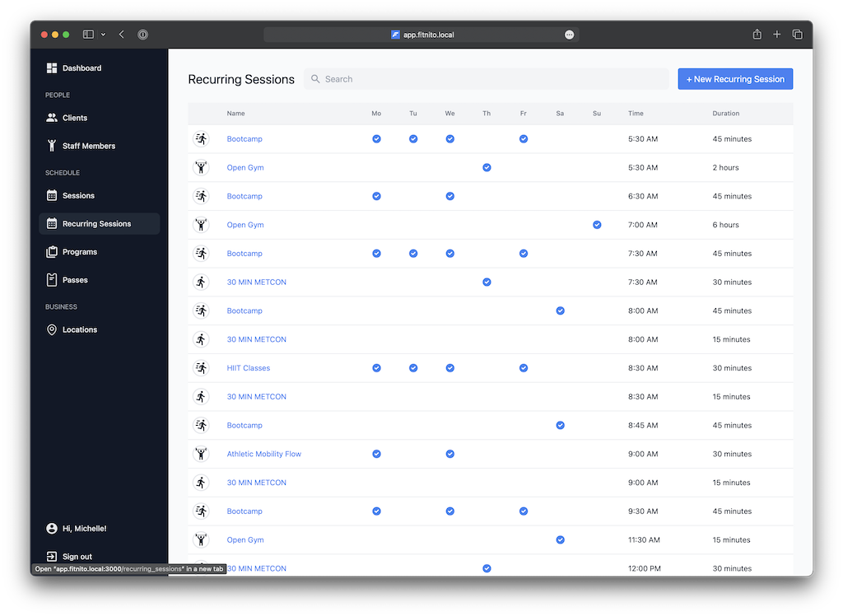This screenshot has width=843, height=616.
Task: Click the Passes badge icon
Action: 52,280
